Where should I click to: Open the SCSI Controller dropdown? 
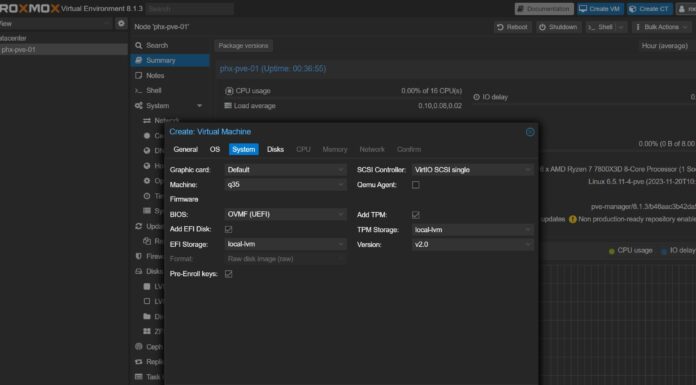point(528,170)
